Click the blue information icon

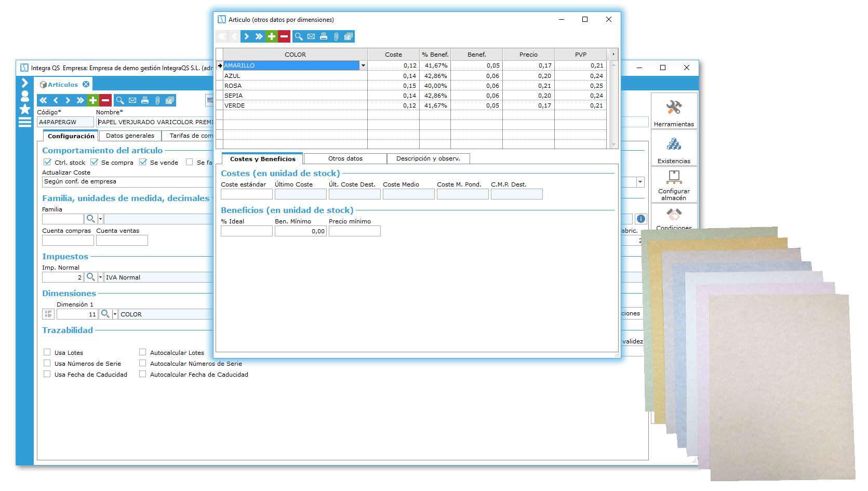click(x=641, y=219)
